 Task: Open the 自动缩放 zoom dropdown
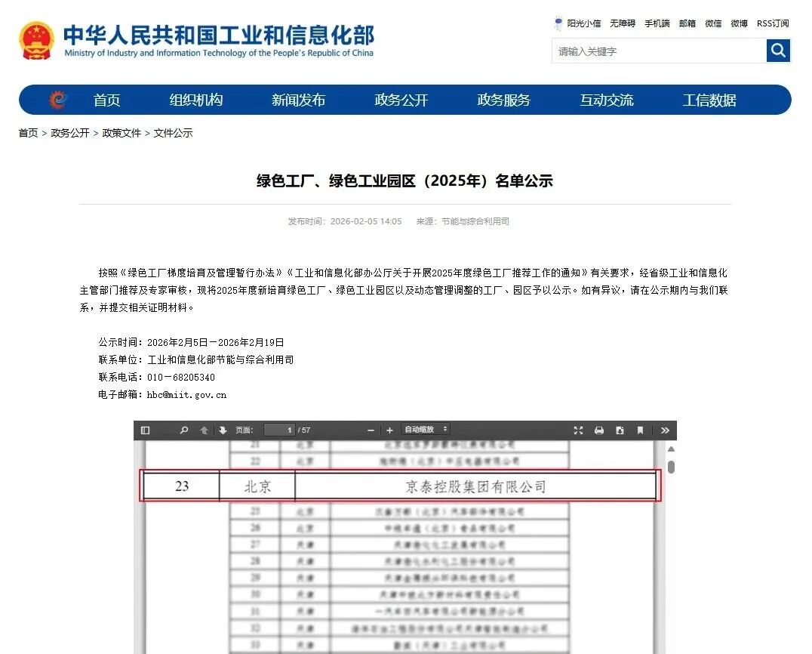pyautogui.click(x=426, y=430)
